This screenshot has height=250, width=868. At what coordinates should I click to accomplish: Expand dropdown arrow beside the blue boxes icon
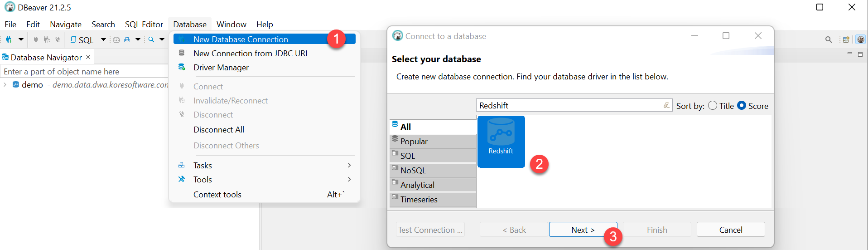(x=138, y=39)
